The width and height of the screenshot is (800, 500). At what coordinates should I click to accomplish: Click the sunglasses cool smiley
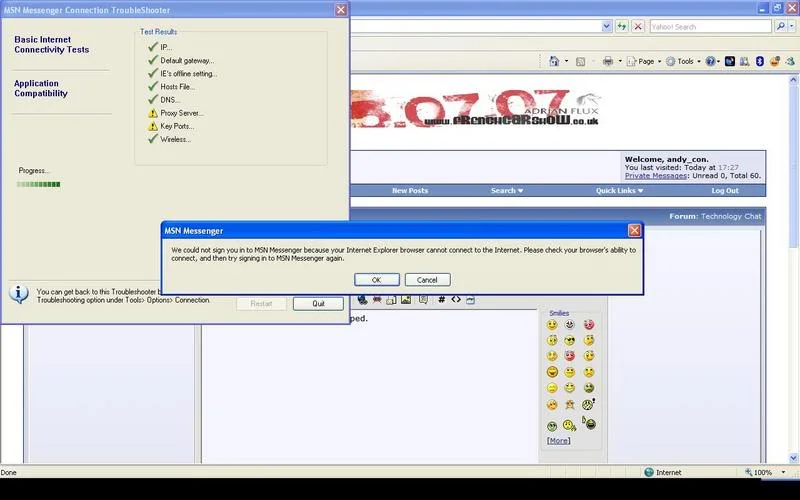point(570,340)
